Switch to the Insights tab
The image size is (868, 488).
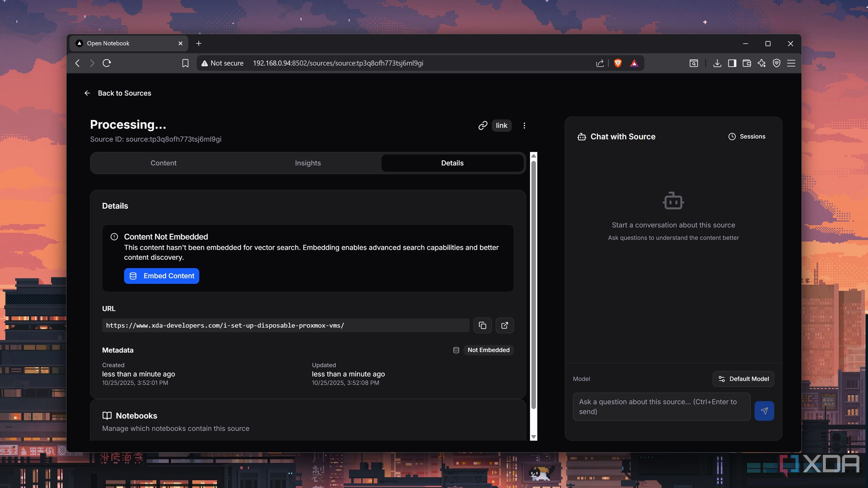click(x=308, y=163)
